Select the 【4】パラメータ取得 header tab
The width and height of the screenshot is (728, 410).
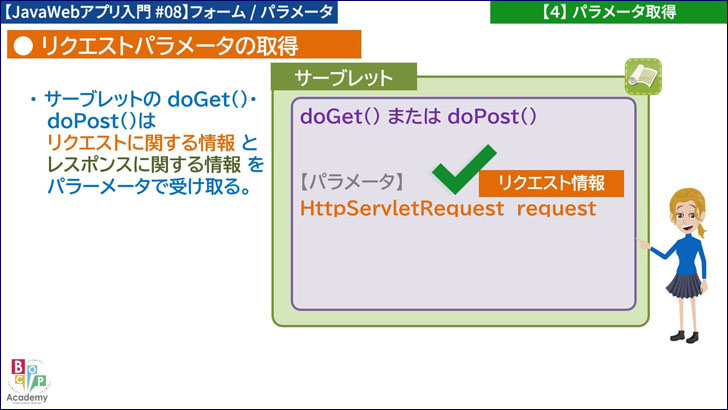(x=606, y=12)
